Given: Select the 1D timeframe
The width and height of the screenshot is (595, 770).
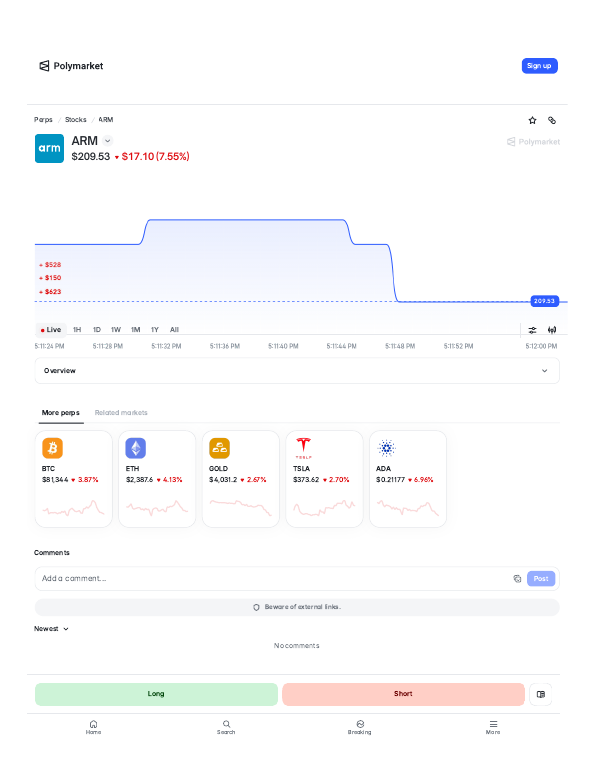Looking at the screenshot, I should [97, 330].
